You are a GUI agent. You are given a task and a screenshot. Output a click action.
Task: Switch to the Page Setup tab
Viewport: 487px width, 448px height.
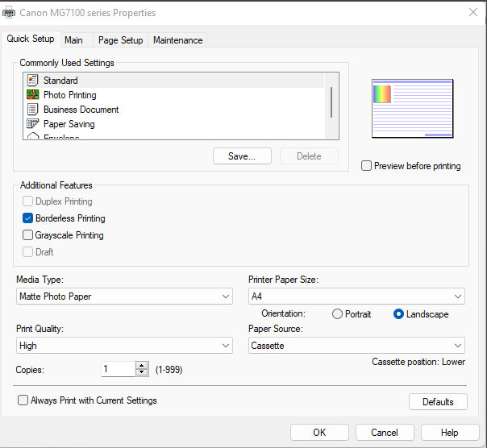[x=120, y=40]
